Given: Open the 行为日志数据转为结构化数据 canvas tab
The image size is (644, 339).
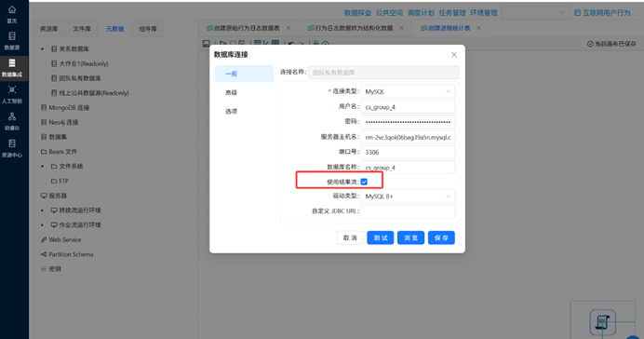Looking at the screenshot, I should tap(354, 28).
